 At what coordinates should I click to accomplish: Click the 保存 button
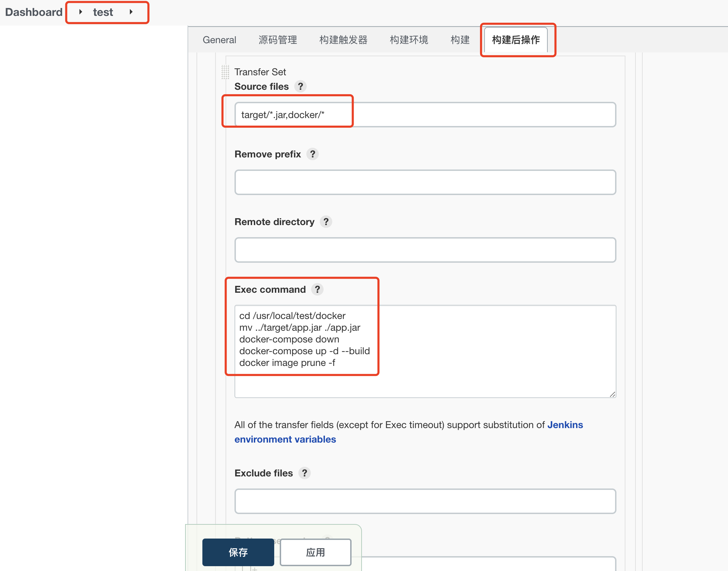pos(238,552)
